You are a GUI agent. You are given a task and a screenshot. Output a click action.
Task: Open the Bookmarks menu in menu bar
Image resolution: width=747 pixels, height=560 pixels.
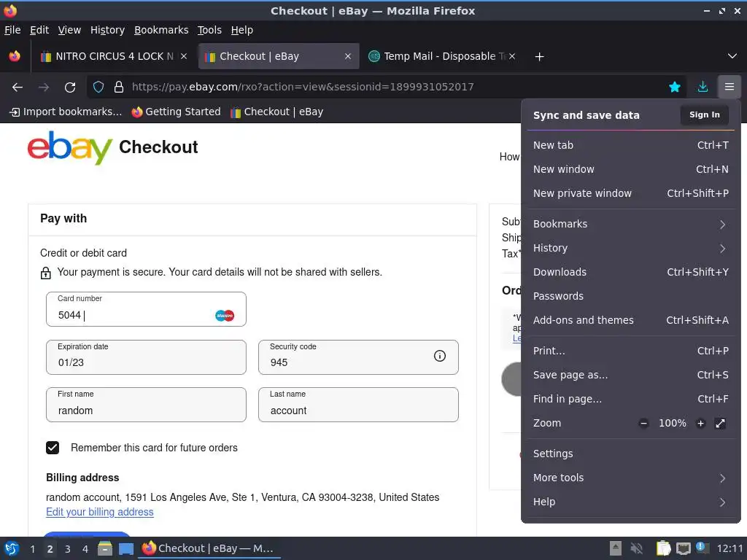click(161, 30)
